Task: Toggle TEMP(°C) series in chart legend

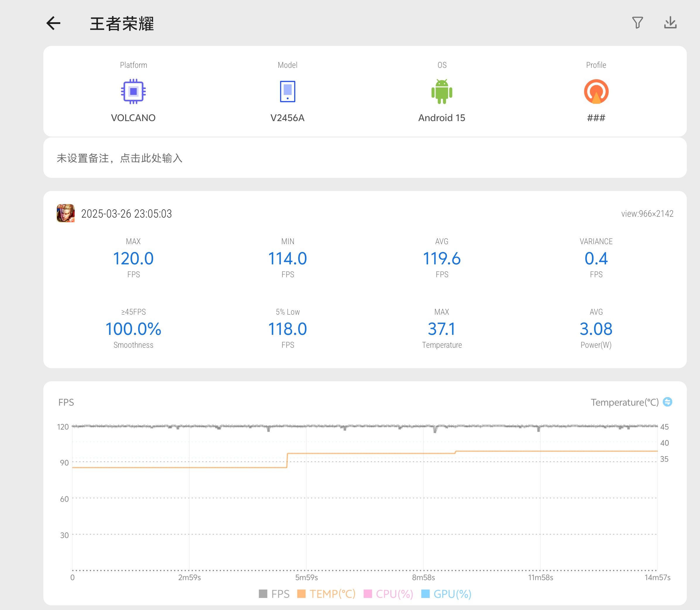Action: [326, 594]
